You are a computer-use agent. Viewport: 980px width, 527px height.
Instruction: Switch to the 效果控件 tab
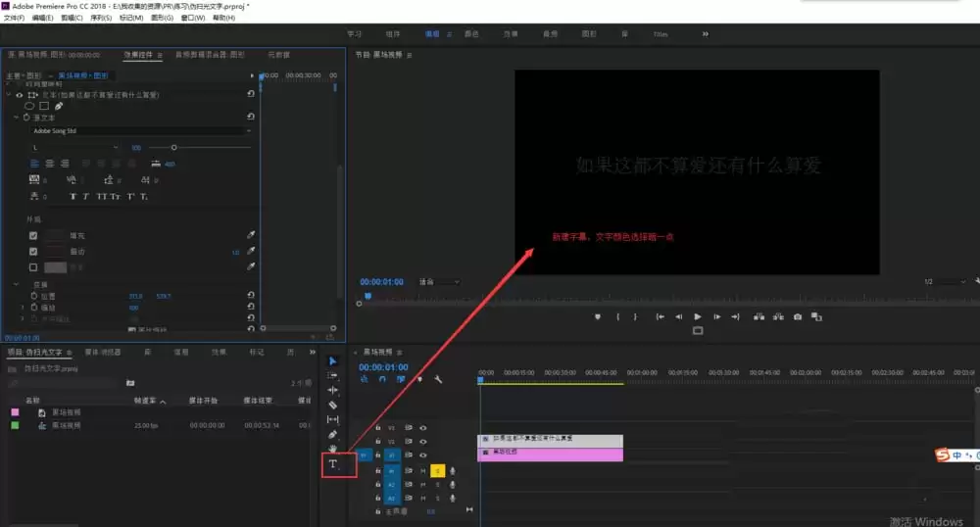pyautogui.click(x=139, y=55)
